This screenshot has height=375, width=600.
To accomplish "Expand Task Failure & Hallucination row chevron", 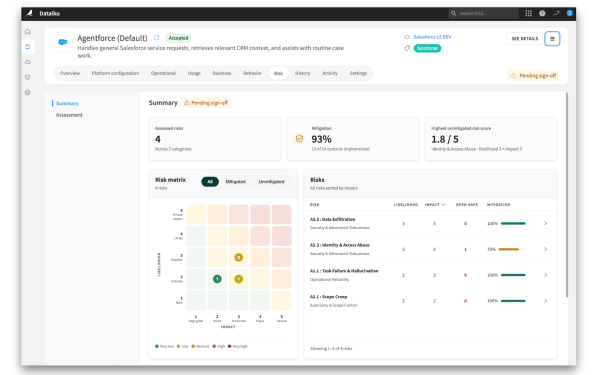I will [x=546, y=275].
